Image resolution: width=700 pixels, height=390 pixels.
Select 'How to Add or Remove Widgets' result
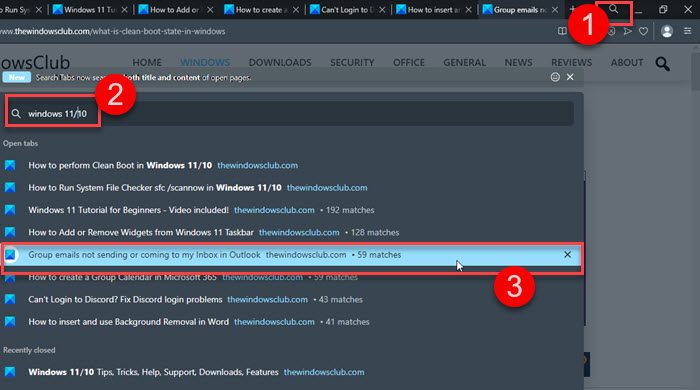pyautogui.click(x=292, y=232)
